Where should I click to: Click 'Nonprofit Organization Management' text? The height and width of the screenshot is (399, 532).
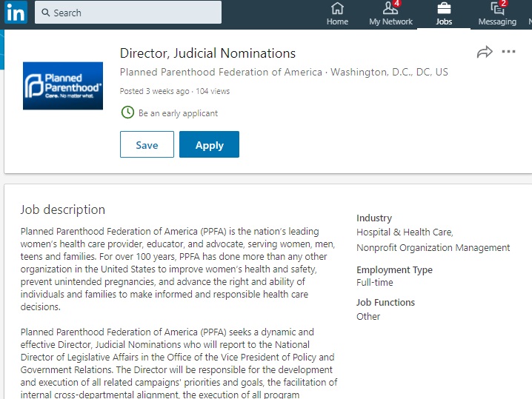tap(433, 248)
